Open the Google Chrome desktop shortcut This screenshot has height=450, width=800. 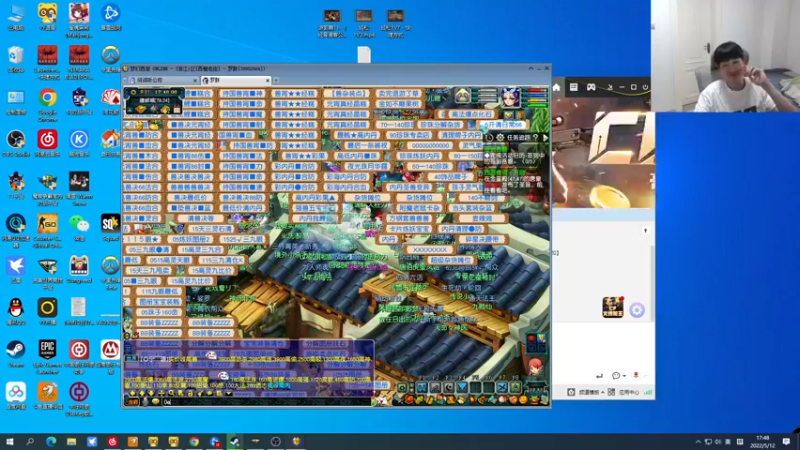coord(47,97)
